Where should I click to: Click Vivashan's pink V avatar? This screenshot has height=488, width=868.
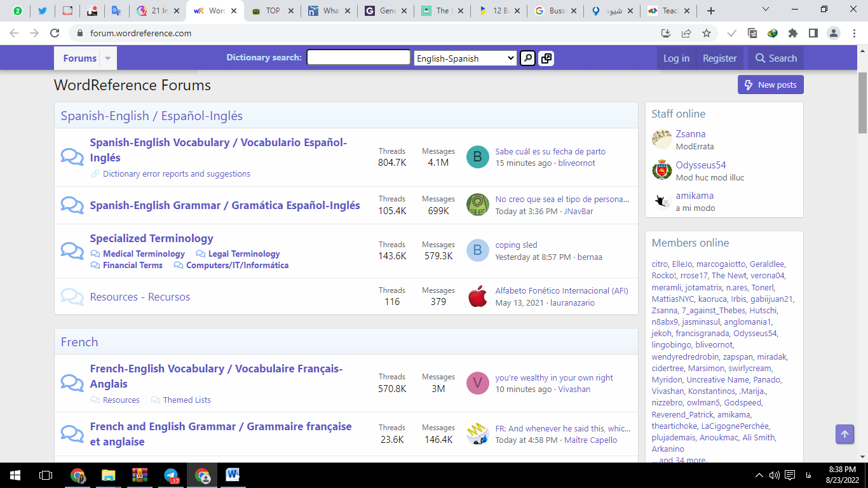(x=478, y=383)
